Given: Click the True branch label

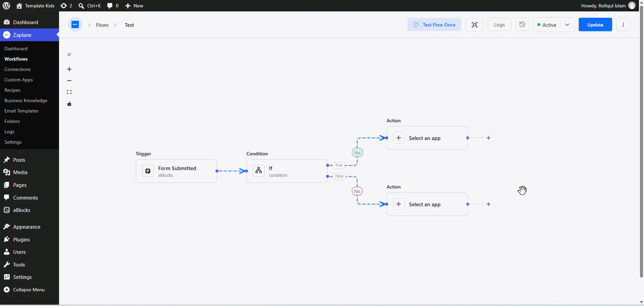Looking at the screenshot, I should pos(339,165).
